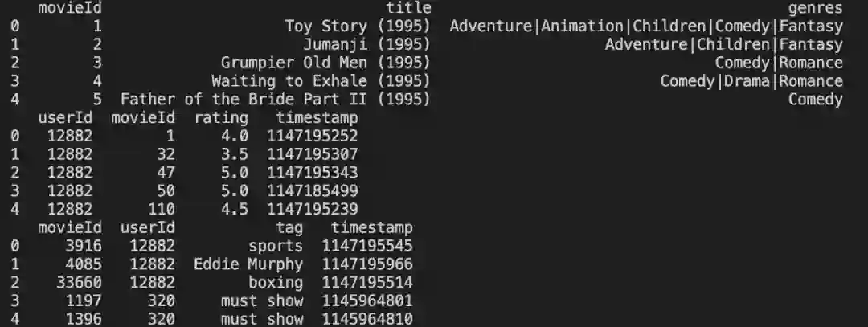Click the Jumanji (1995) title text

click(366, 45)
